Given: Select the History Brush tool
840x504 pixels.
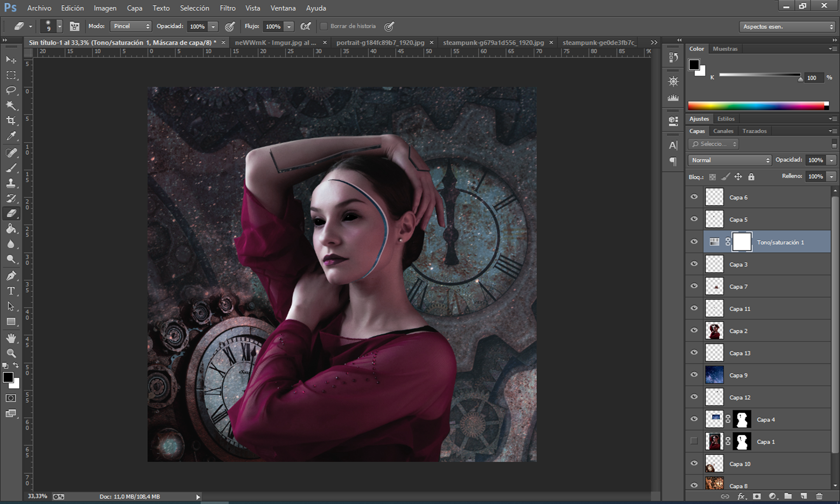Looking at the screenshot, I should point(11,198).
